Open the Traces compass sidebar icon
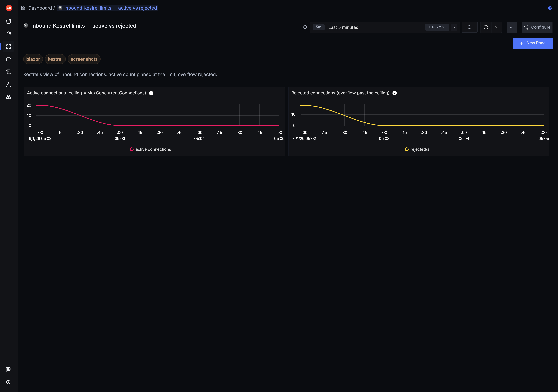Screen dimensions: 558x392 (x=9, y=84)
